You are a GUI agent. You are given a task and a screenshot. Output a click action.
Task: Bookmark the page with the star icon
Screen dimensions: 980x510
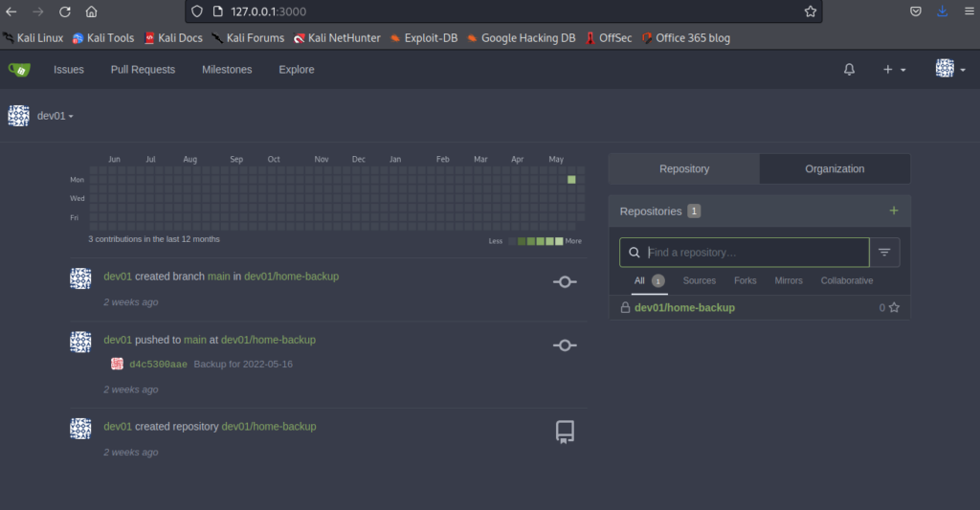pyautogui.click(x=810, y=11)
